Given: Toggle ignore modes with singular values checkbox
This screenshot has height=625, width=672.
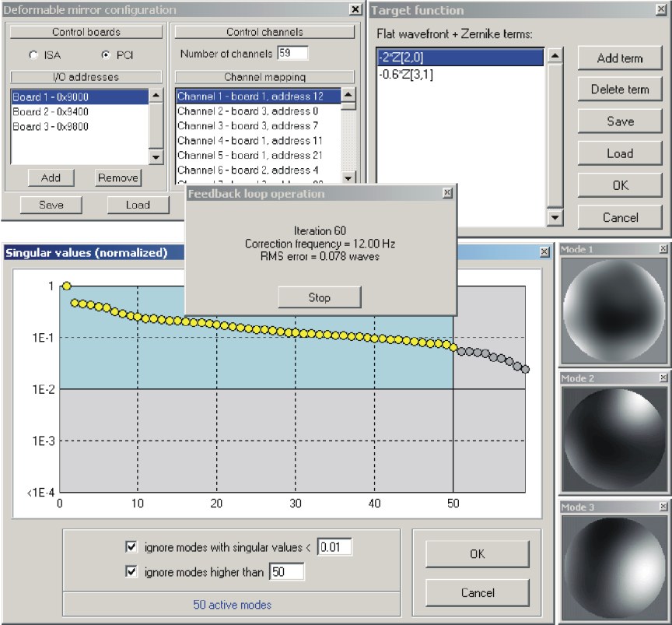Looking at the screenshot, I should (131, 547).
